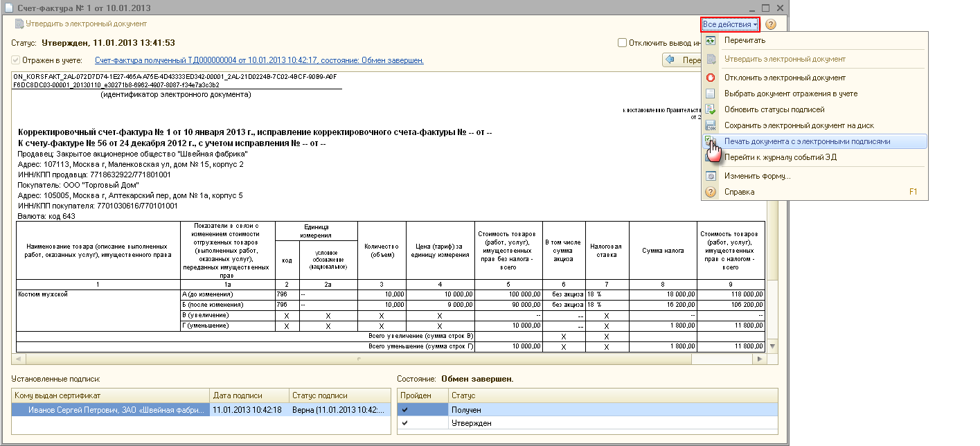Open help via the question mark icon beside Все действия
This screenshot has width=980, height=446.
pyautogui.click(x=770, y=24)
